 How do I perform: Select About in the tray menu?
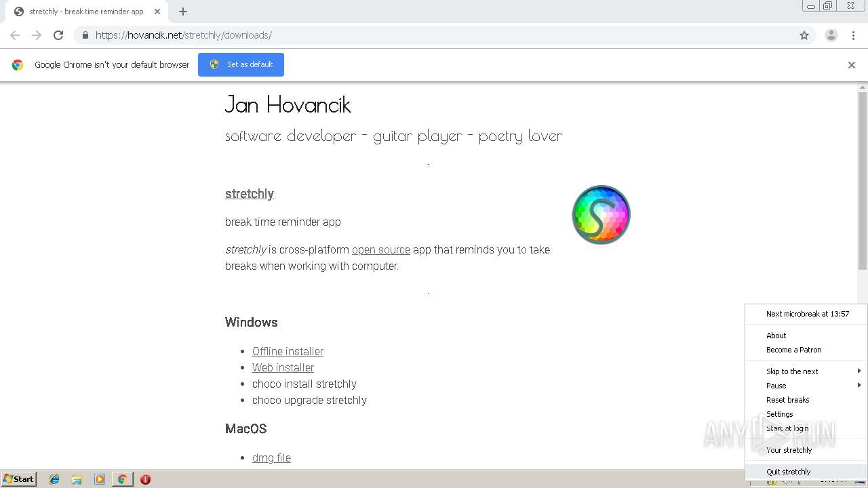click(806, 335)
